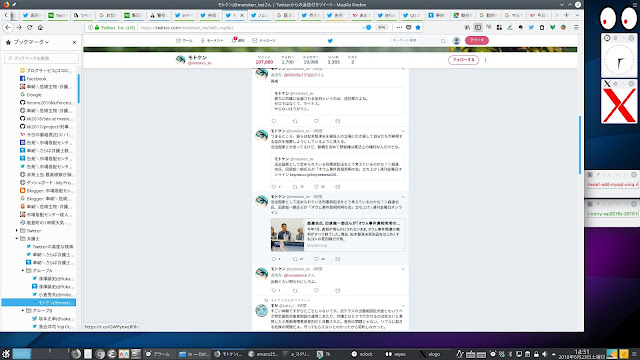Screen dimensions: 640x360
Task: Open the news article photo thumbnail in tweet
Action: (x=287, y=235)
